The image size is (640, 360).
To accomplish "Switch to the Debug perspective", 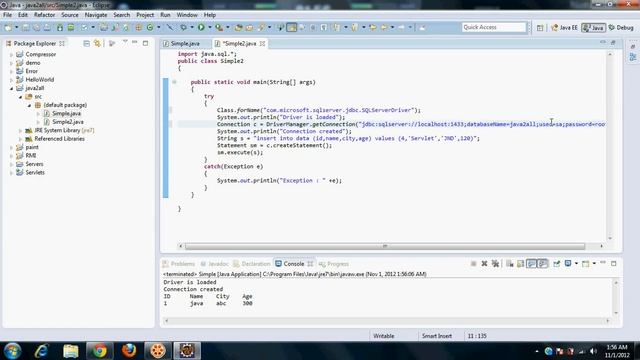I will point(621,28).
